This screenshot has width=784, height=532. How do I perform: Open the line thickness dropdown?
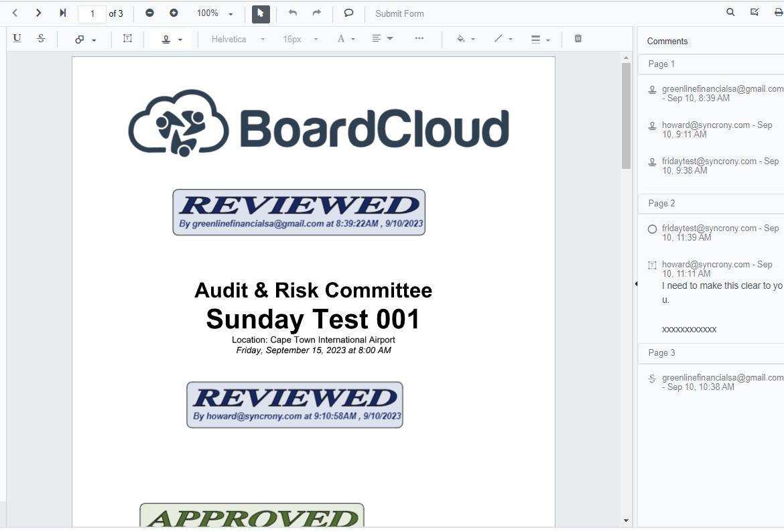pyautogui.click(x=540, y=39)
